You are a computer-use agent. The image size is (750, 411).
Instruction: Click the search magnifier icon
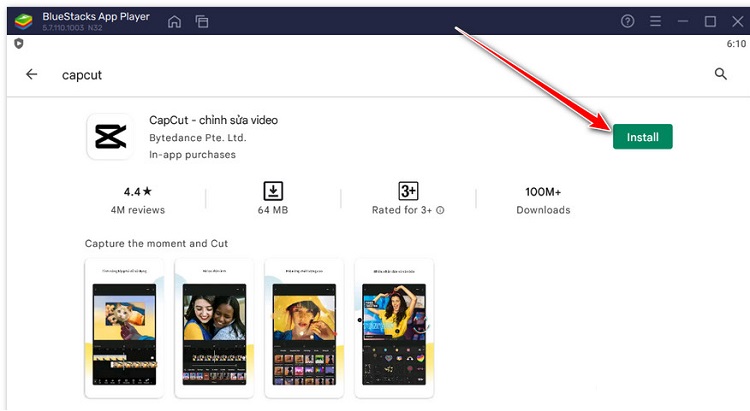pos(721,74)
